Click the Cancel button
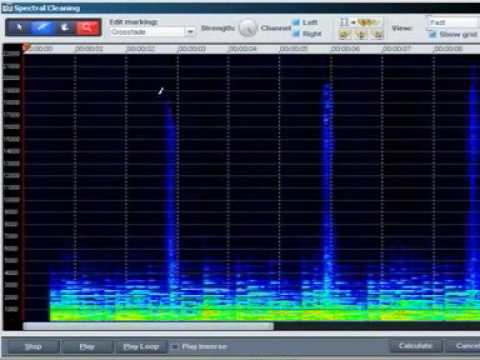Screen dimensions: 480x360 [463, 346]
